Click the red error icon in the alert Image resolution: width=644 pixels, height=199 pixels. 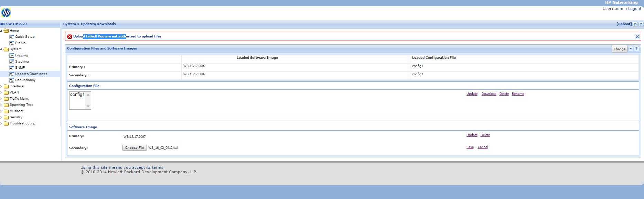point(69,36)
